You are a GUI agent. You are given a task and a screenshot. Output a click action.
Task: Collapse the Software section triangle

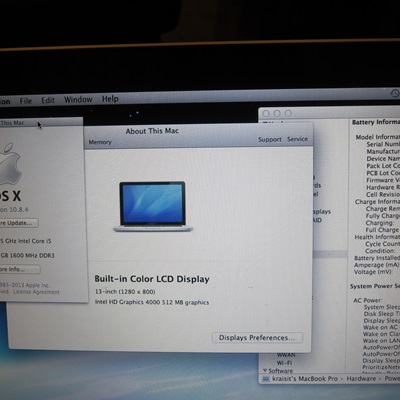click(x=265, y=370)
